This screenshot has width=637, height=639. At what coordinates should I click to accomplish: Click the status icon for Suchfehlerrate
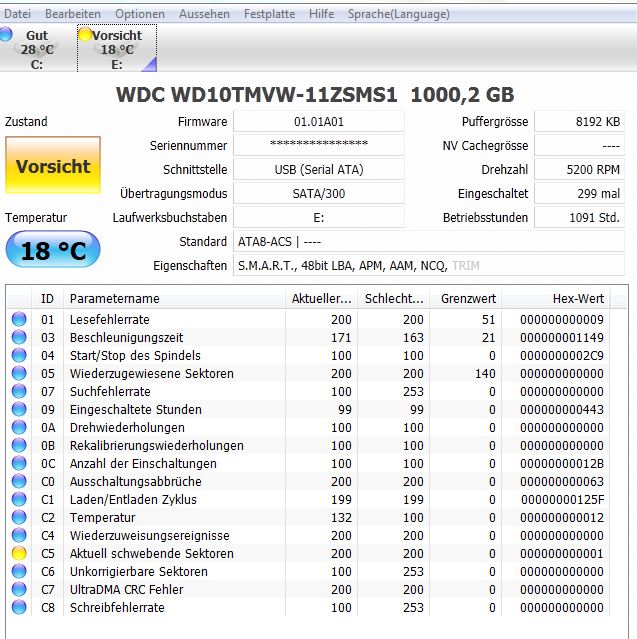point(19,391)
